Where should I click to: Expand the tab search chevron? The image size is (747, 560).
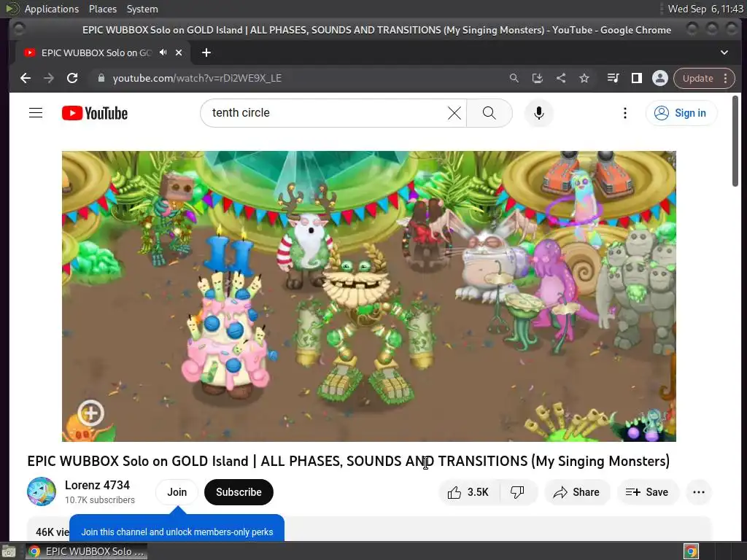[x=724, y=52]
